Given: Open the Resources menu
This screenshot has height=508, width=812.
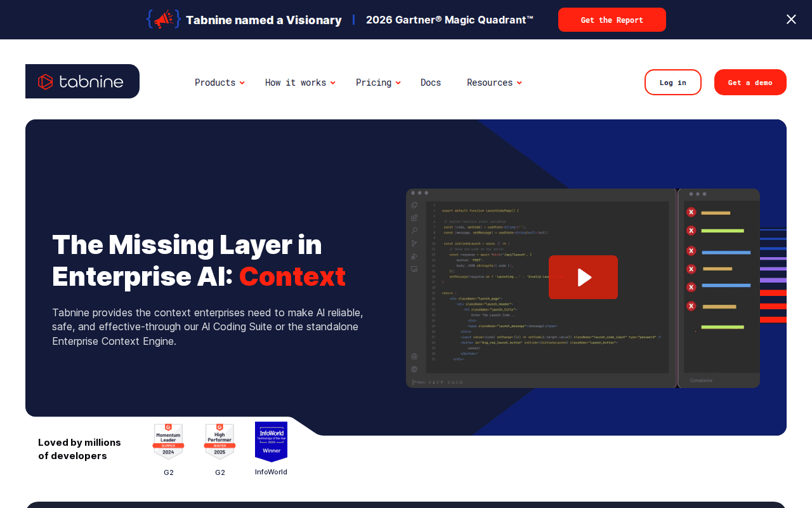Looking at the screenshot, I should tap(490, 83).
